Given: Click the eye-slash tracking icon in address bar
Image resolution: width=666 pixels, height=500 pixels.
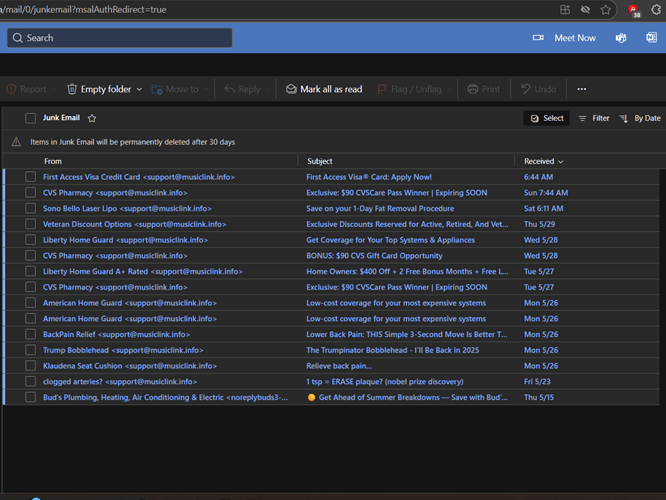Looking at the screenshot, I should coord(585,9).
